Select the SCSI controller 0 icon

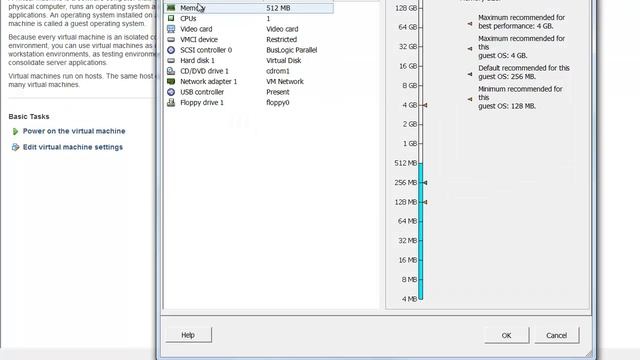click(x=171, y=50)
